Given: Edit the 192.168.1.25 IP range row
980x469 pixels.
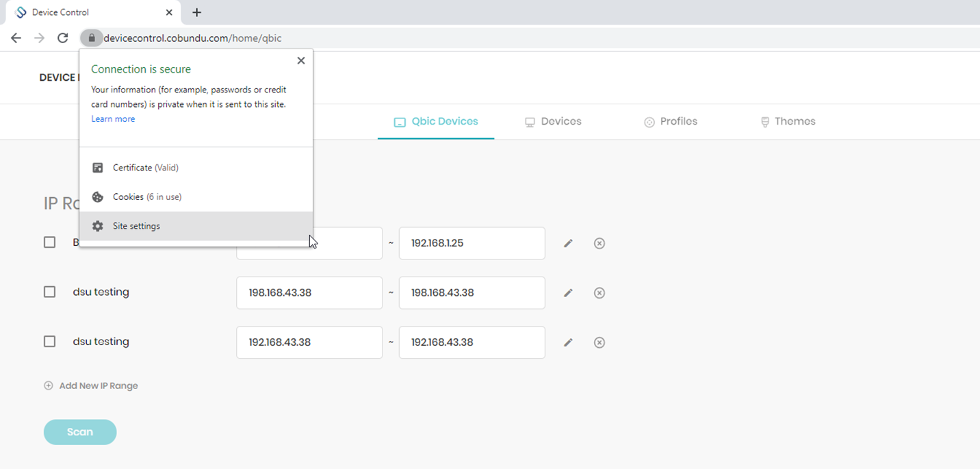Looking at the screenshot, I should tap(568, 243).
